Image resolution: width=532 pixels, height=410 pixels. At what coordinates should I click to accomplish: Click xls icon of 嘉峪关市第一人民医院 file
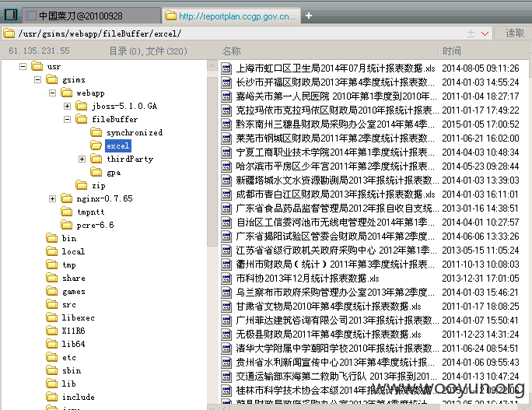226,96
